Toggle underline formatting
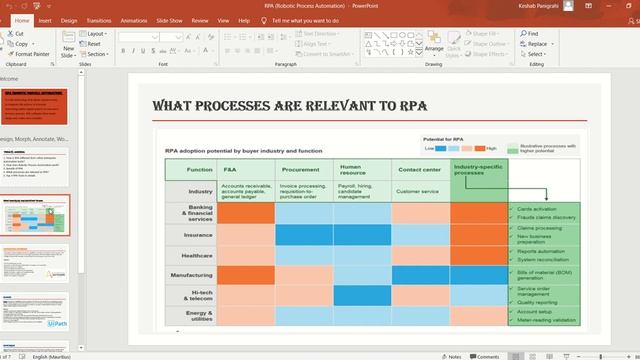Screen dimensions: 640x360 tap(143, 51)
